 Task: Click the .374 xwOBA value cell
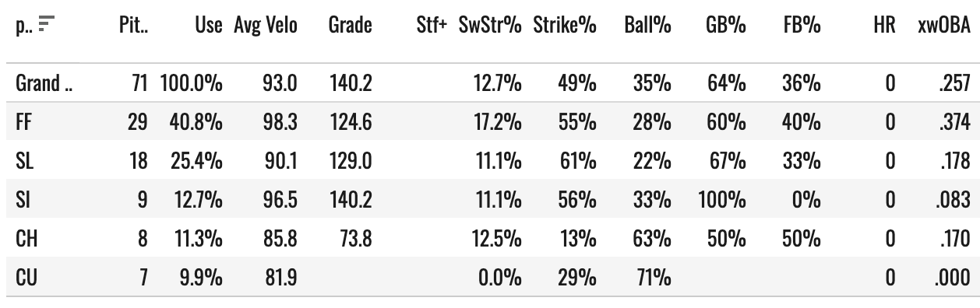954,121
